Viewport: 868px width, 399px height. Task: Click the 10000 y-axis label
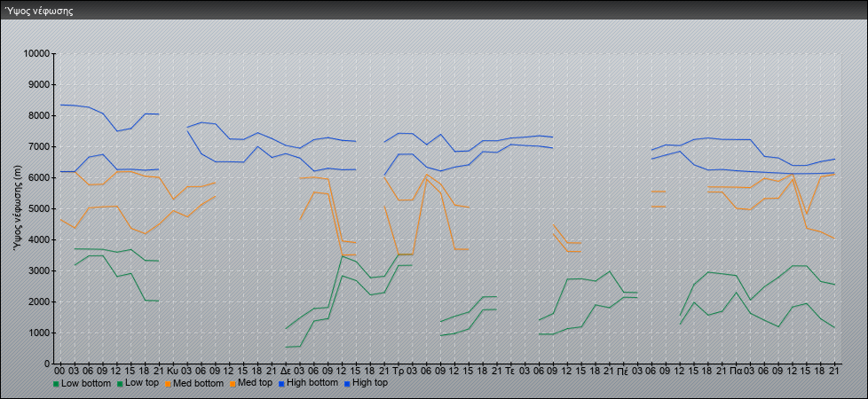tap(36, 54)
